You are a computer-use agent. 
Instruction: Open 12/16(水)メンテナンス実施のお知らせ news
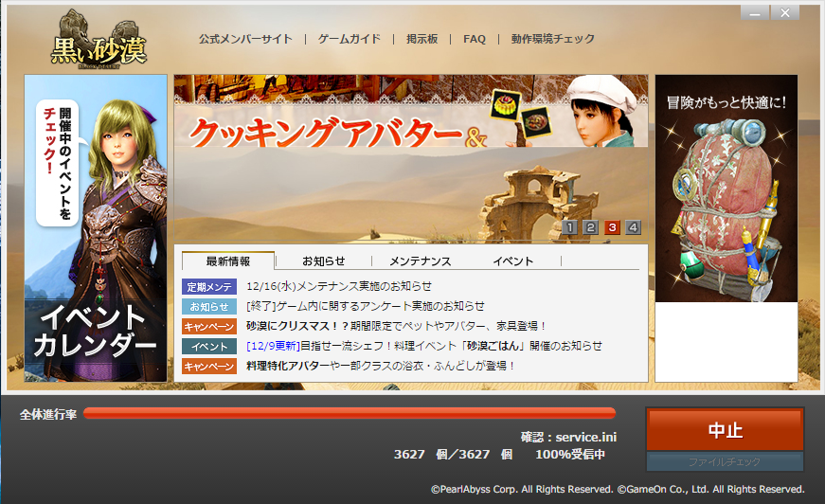[x=339, y=286]
